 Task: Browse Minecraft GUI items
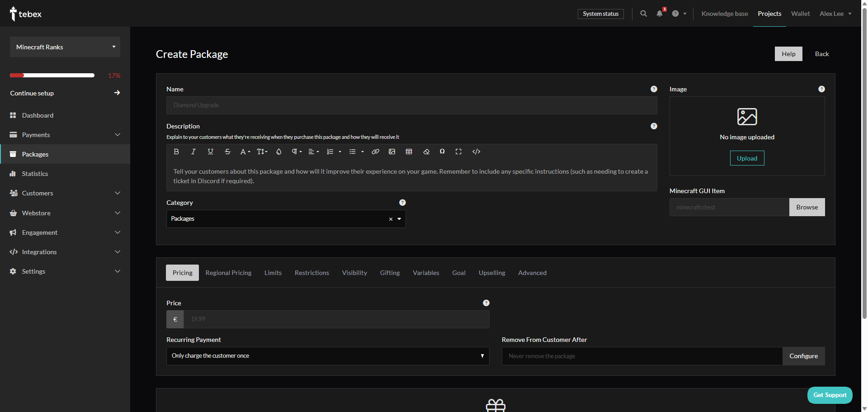click(x=807, y=207)
